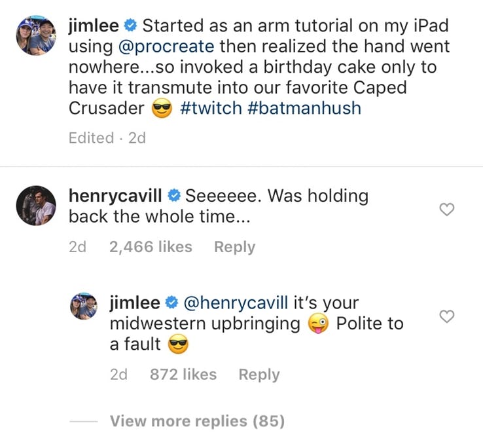Expand View more replies (85)
Viewport: 483px width, 448px height.
pos(197,421)
